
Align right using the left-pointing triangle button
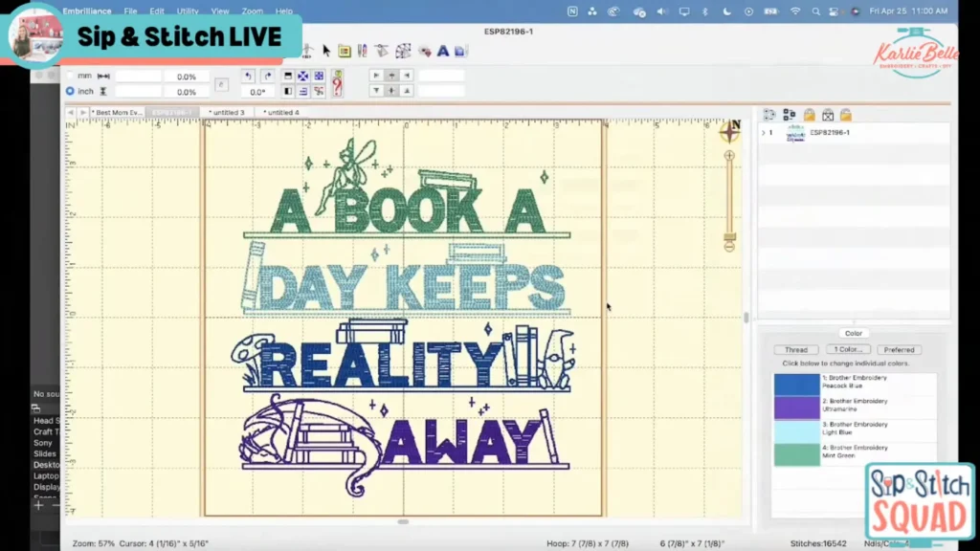click(407, 76)
